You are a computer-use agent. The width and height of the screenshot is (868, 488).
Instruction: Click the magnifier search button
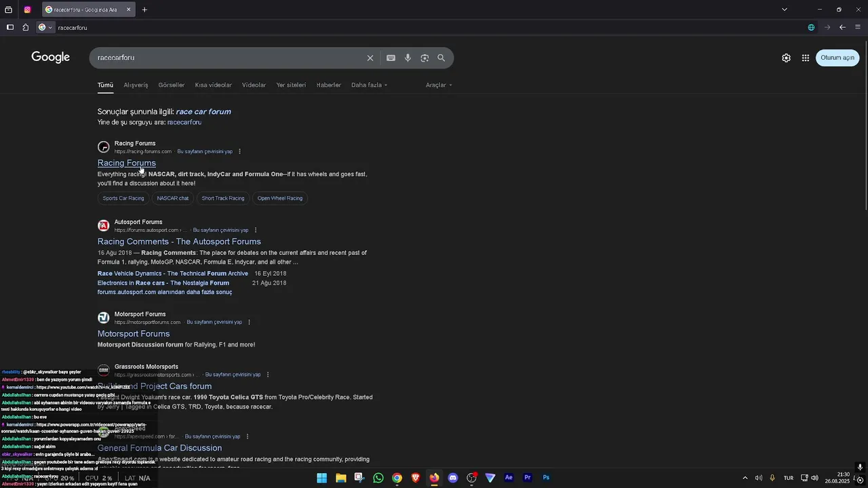pyautogui.click(x=441, y=58)
